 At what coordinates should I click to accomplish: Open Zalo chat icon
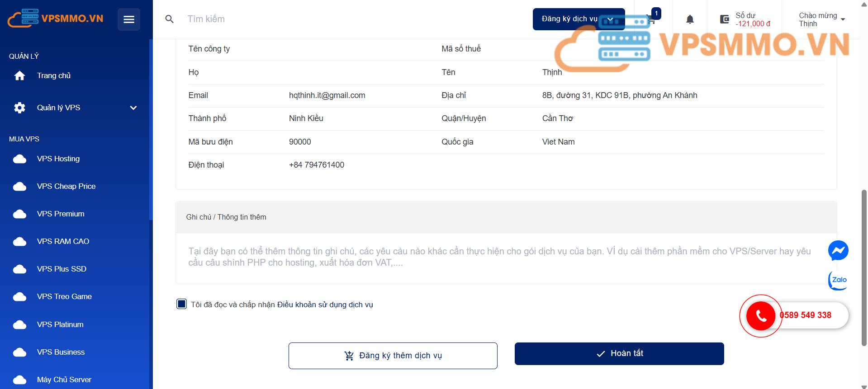pos(838,280)
